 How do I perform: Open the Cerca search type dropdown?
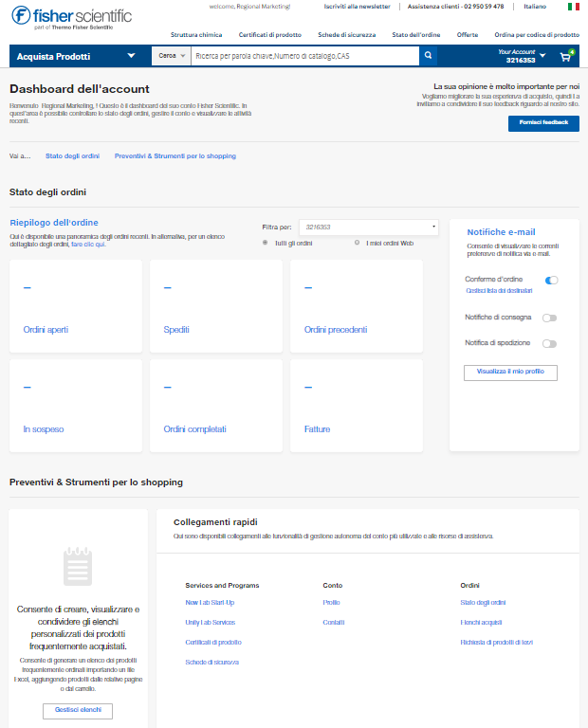171,56
